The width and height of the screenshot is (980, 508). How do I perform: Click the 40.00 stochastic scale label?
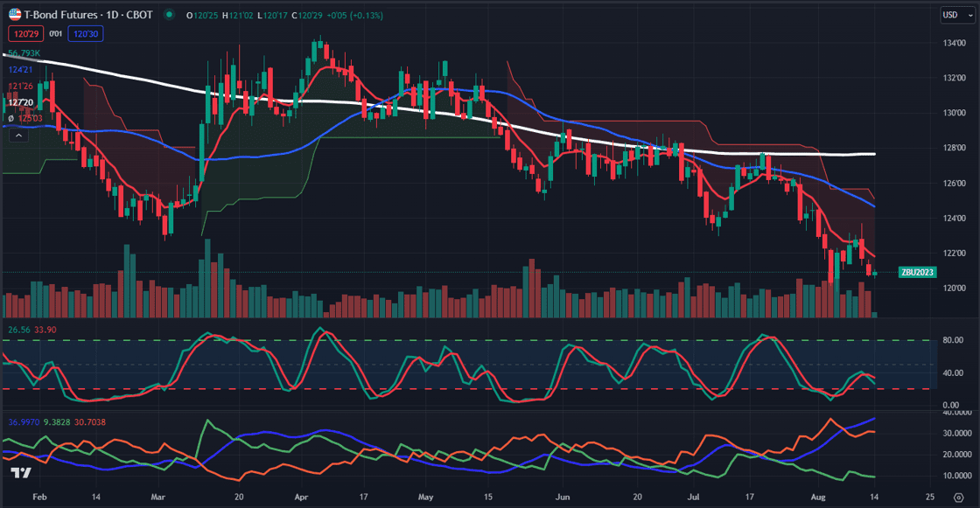[x=953, y=373]
